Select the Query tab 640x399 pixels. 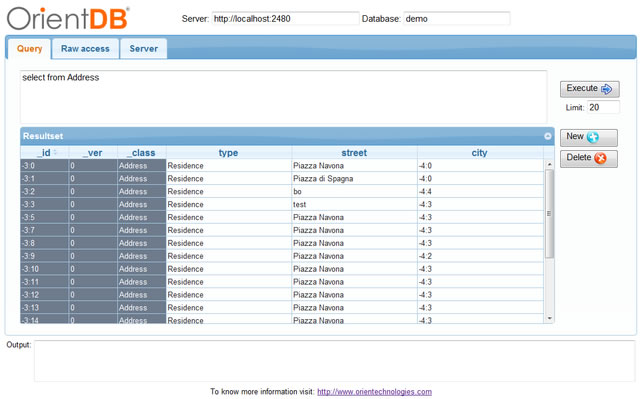29,49
